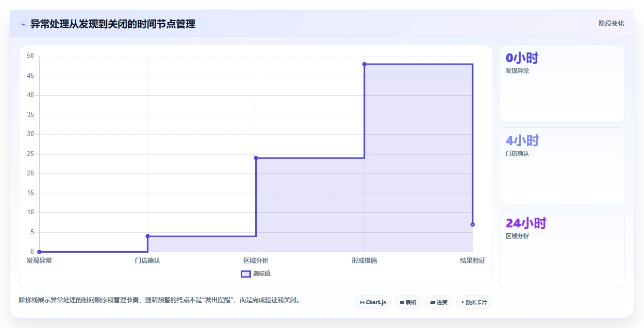Screen dimensions: 644x328
Task: Click the 表格 tag pill
Action: [x=408, y=302]
